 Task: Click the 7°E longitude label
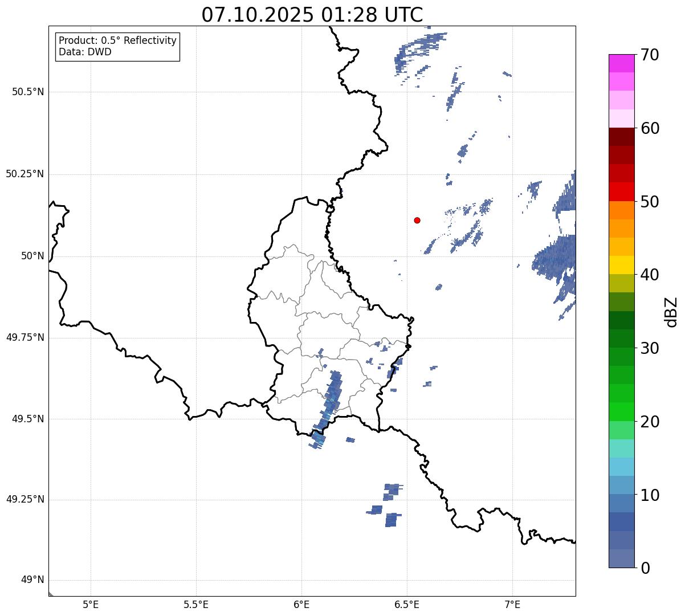coord(512,605)
